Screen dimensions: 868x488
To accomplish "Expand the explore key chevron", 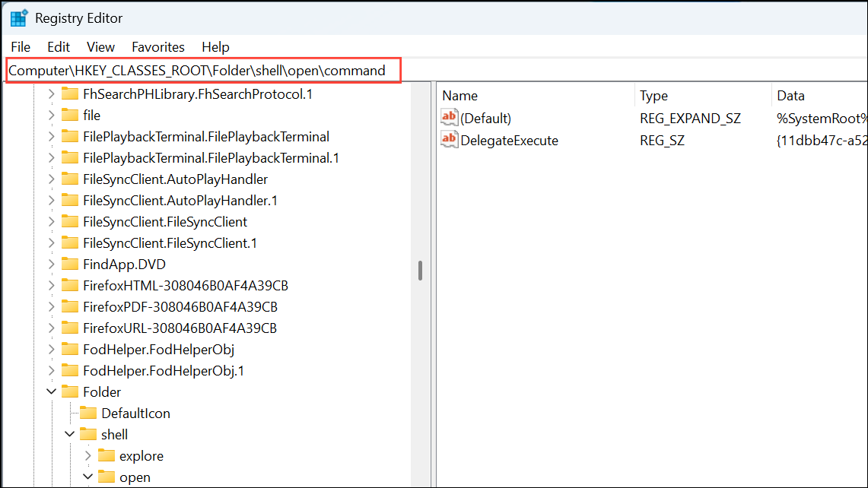I will [88, 456].
